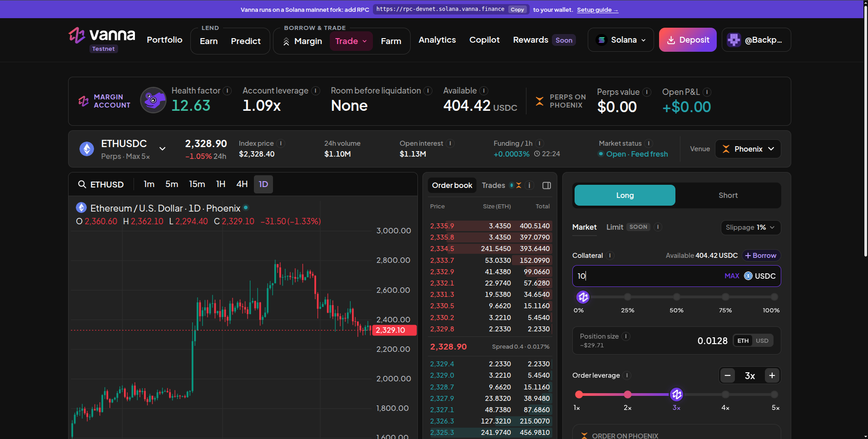
Task: Open the Room before liquidation info icon
Action: coord(428,91)
